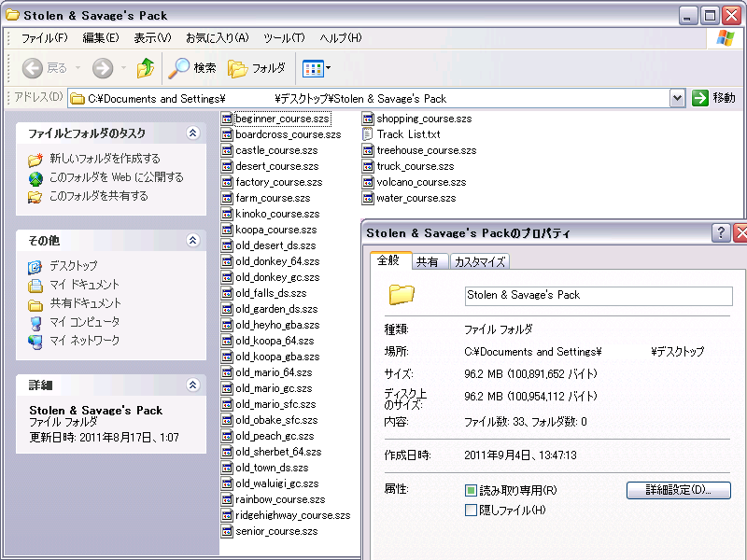This screenshot has width=747, height=560.
Task: Go up one folder level icon
Action: click(x=146, y=68)
